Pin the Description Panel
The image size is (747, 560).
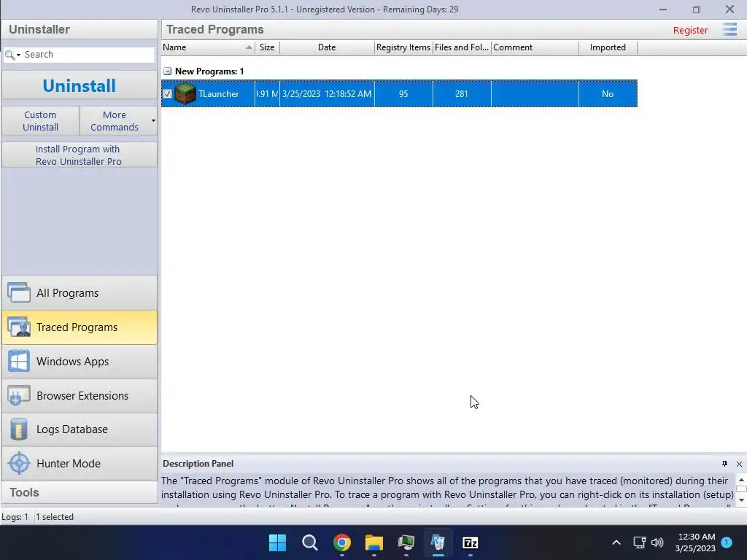click(x=724, y=464)
